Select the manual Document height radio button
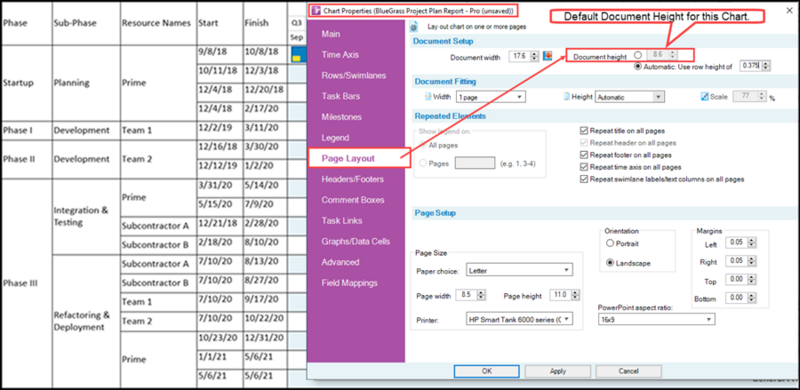 637,56
